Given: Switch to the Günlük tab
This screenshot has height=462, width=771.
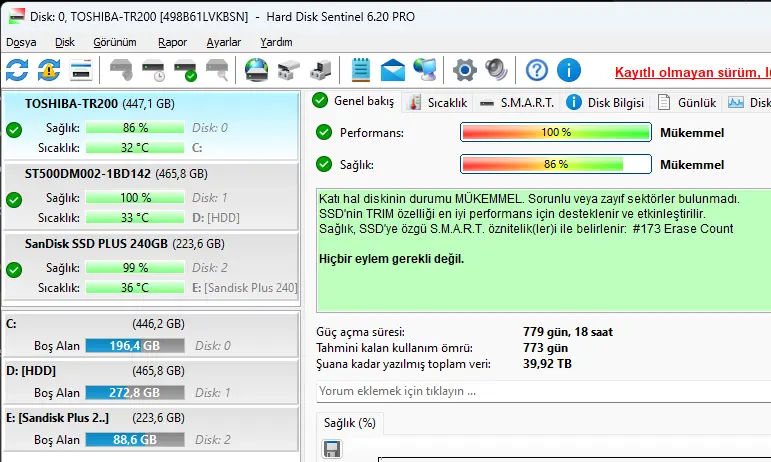Looking at the screenshot, I should click(x=687, y=103).
